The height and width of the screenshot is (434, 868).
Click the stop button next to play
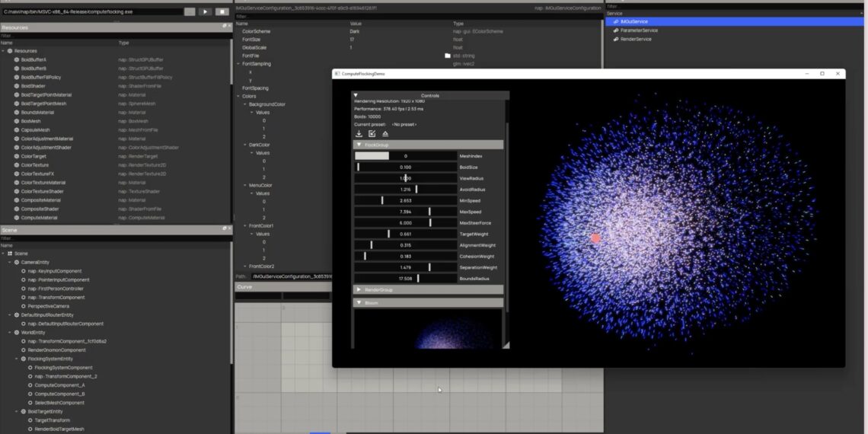pos(222,11)
